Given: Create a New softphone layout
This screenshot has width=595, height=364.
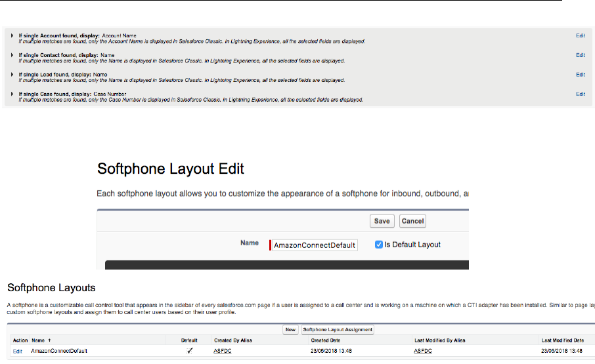Looking at the screenshot, I should point(290,329).
